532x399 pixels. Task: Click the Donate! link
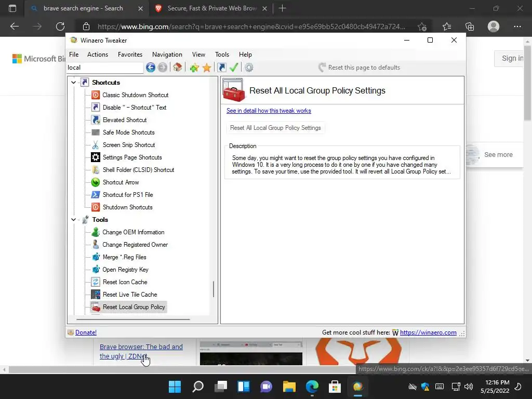pyautogui.click(x=86, y=332)
